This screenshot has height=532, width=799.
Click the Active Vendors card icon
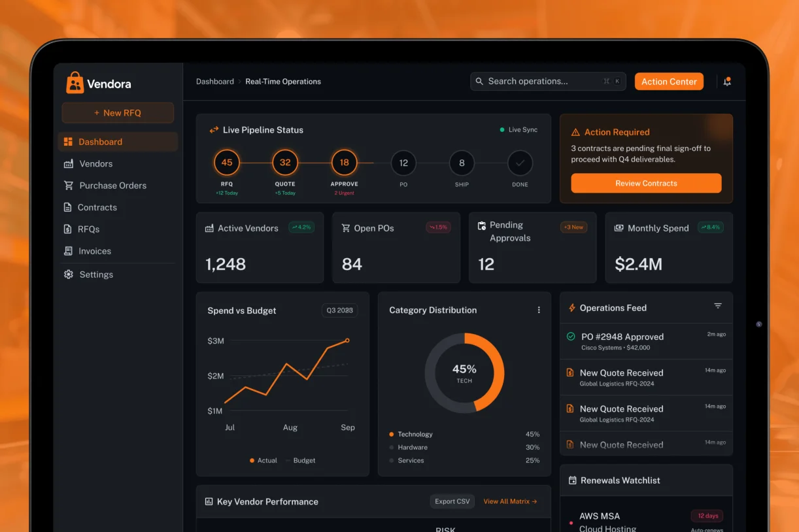tap(209, 229)
